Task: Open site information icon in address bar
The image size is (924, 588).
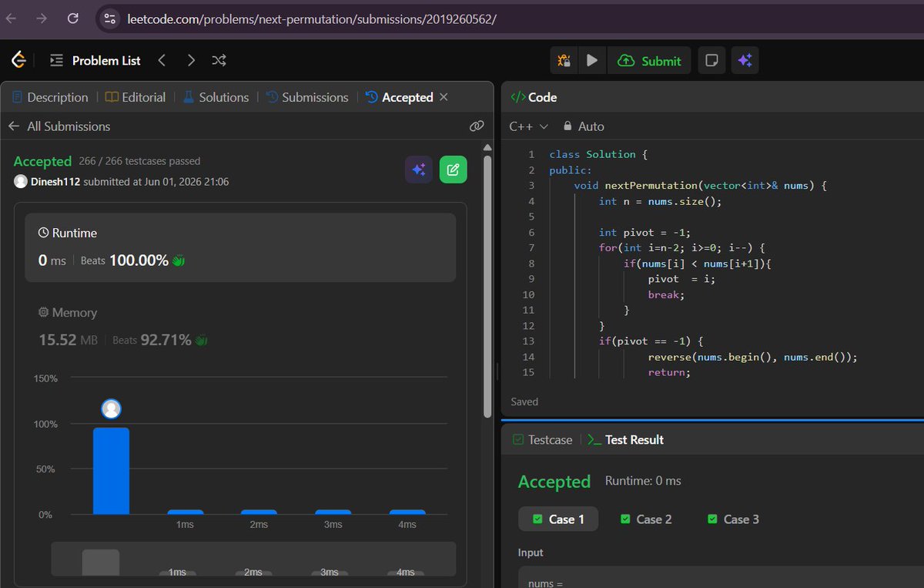Action: click(109, 18)
